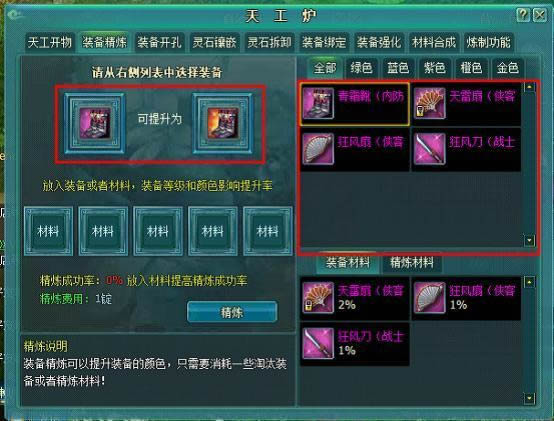The height and width of the screenshot is (421, 554).
Task: Choose the 狂风刀 blade icon in upper list
Action: click(430, 149)
